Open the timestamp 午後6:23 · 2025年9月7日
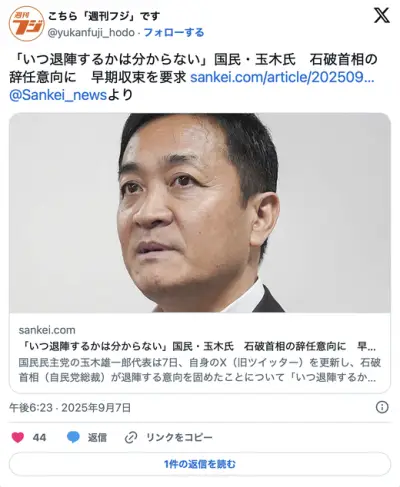Screen dimensions: 400x487 (x=70, y=408)
